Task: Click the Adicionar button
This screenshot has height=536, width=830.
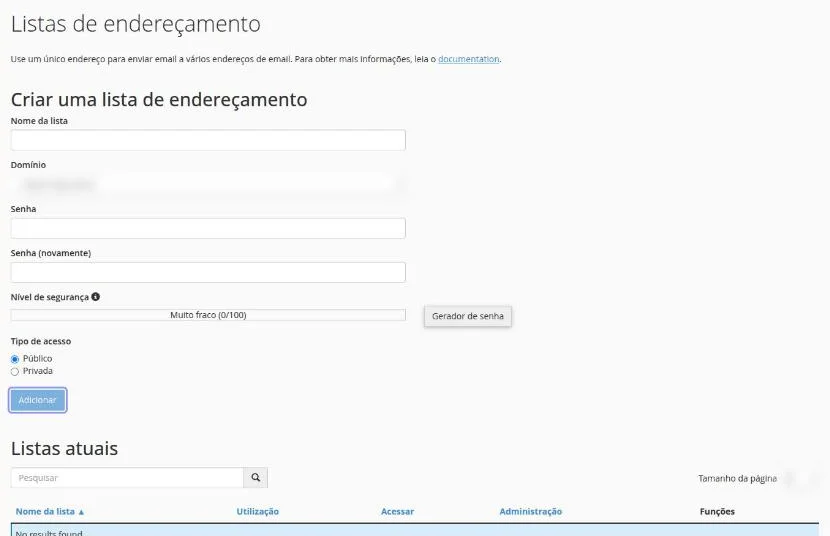Action: coord(38,400)
